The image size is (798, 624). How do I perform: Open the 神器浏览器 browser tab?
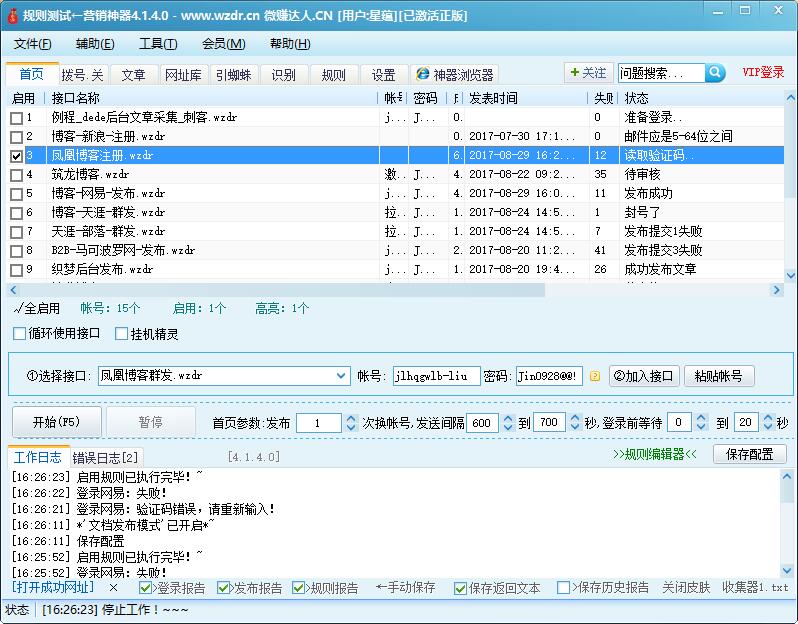point(454,75)
